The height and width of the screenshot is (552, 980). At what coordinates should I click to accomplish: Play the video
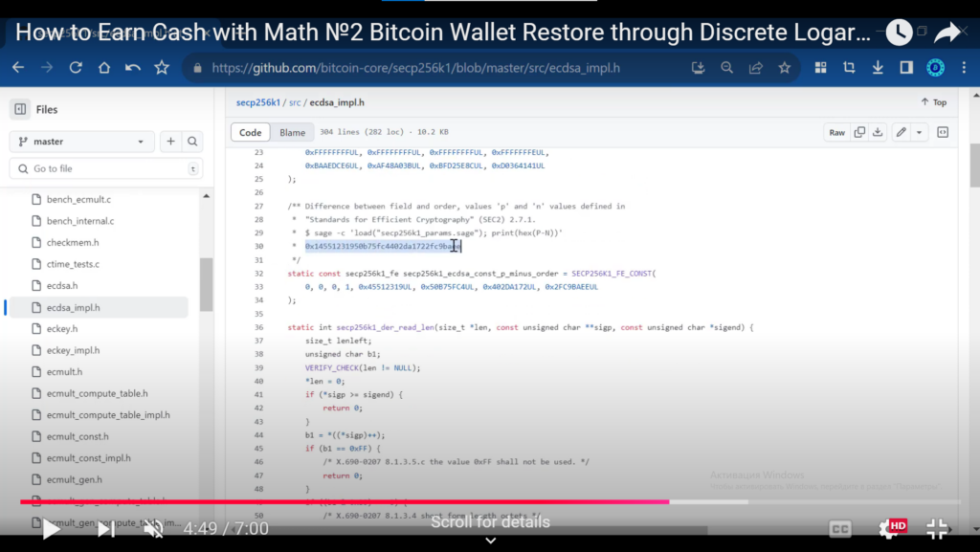click(x=52, y=529)
